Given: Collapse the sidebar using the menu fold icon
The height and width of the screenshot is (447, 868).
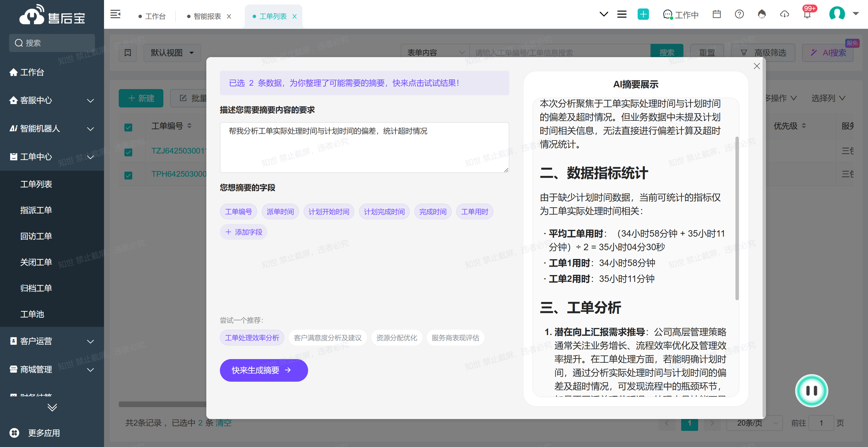Looking at the screenshot, I should (x=115, y=14).
